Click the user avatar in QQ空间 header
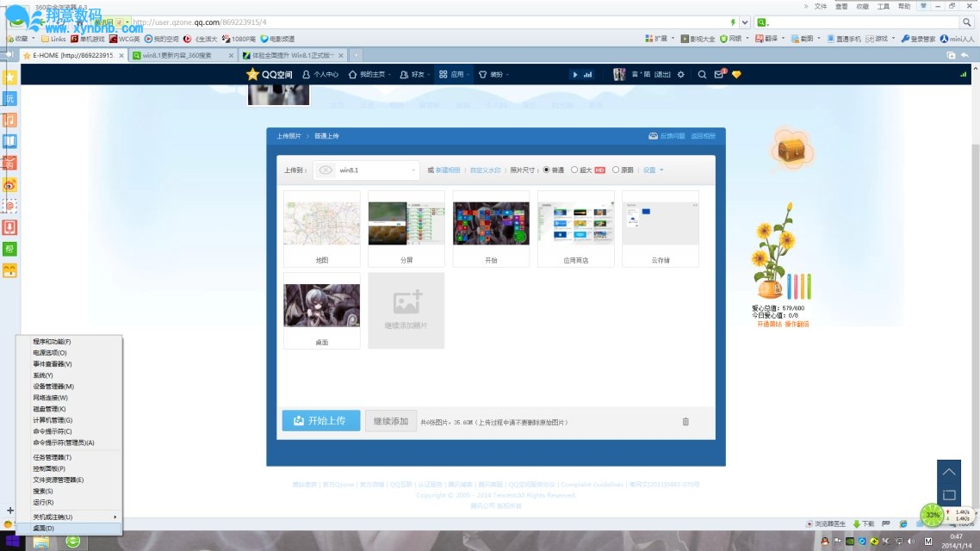The image size is (980, 551). coord(619,74)
